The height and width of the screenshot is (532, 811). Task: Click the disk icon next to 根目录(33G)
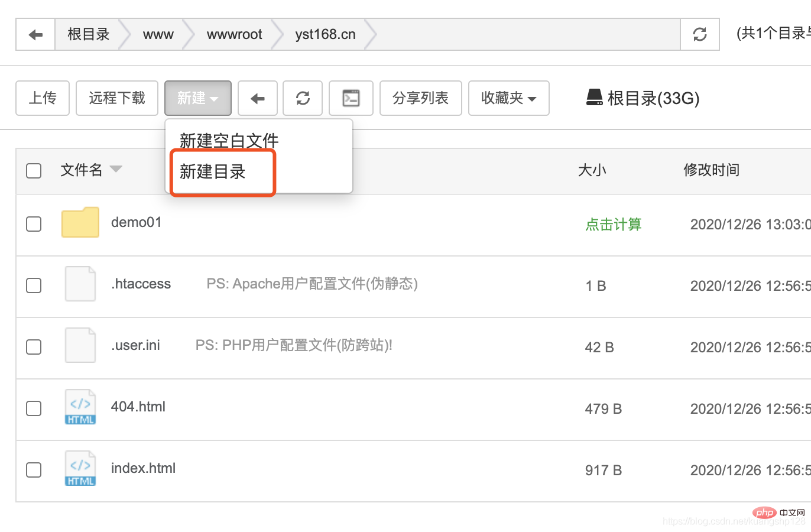pos(594,98)
